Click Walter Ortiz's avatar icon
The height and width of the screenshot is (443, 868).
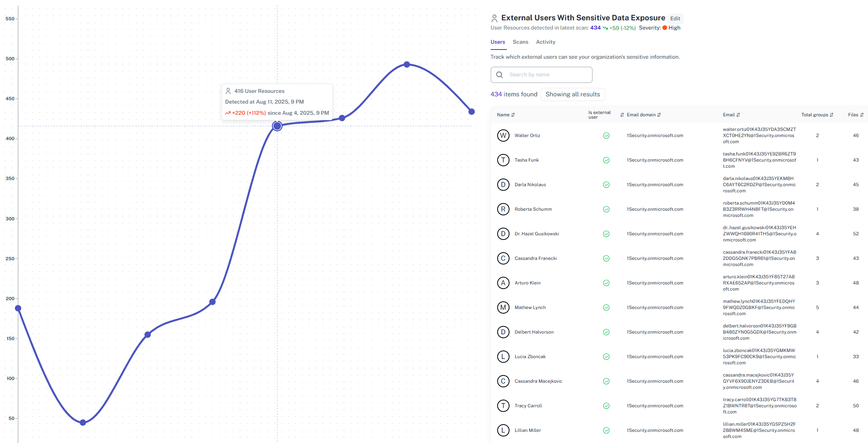[x=503, y=136]
